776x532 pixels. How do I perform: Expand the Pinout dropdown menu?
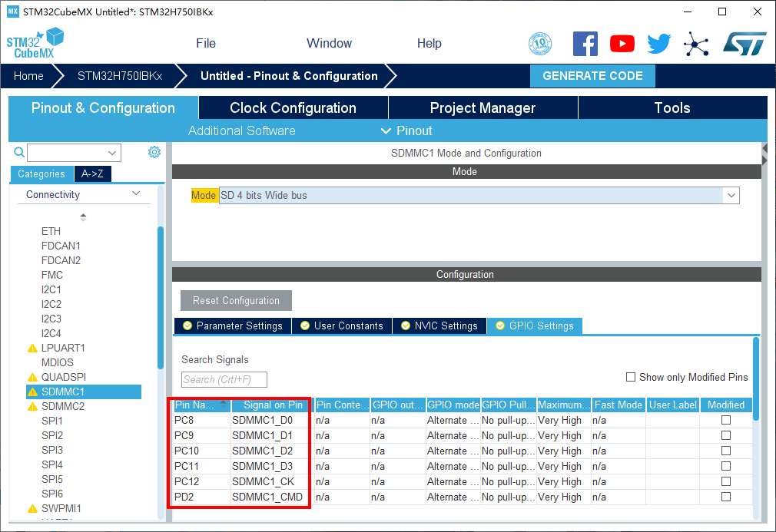click(406, 131)
